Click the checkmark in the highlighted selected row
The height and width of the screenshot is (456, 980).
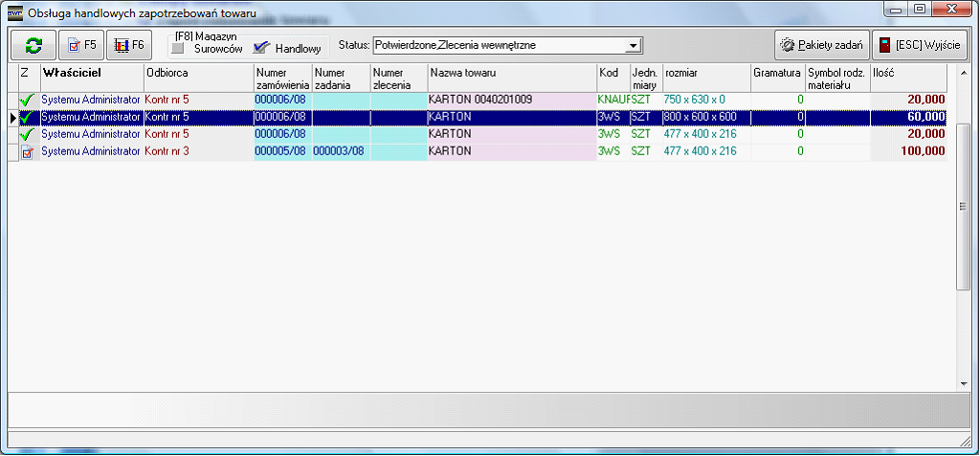[27, 117]
